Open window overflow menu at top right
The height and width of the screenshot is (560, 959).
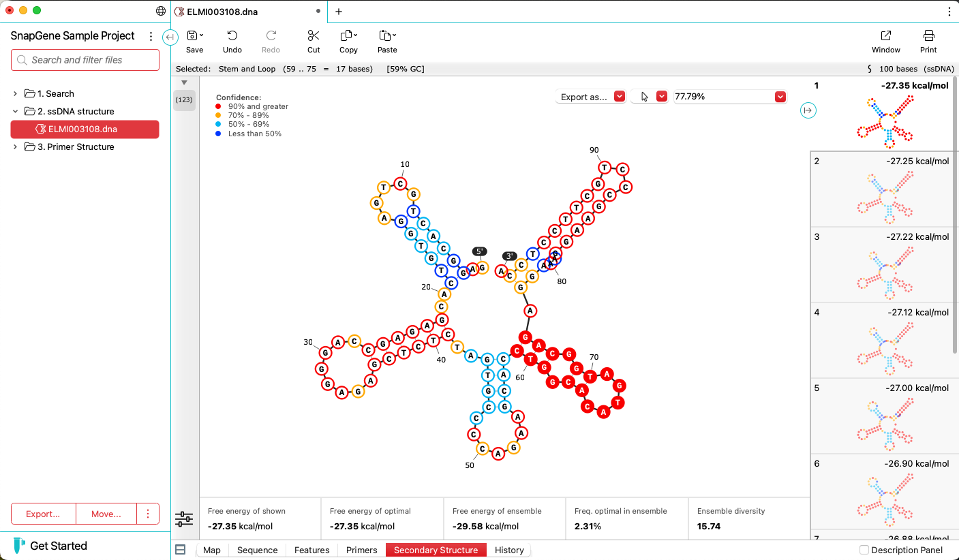point(949,12)
